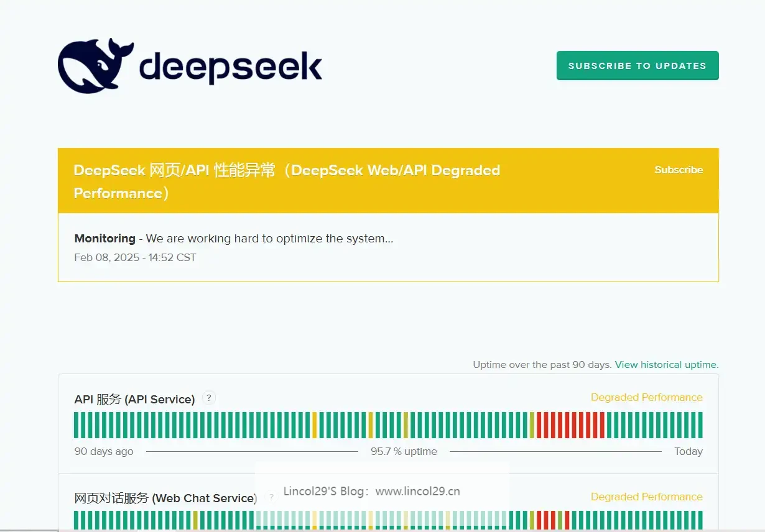765x532 pixels.
Task: Open the API Service help question mark
Action: (209, 398)
